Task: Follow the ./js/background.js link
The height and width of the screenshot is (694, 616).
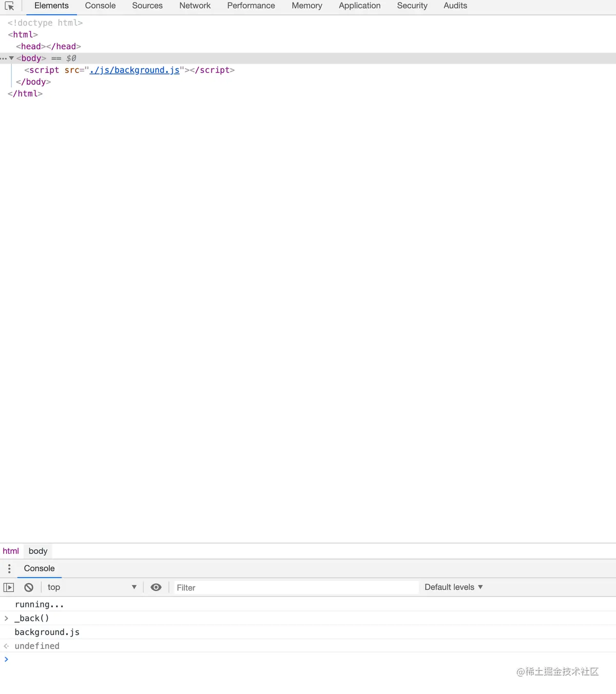Action: [134, 70]
